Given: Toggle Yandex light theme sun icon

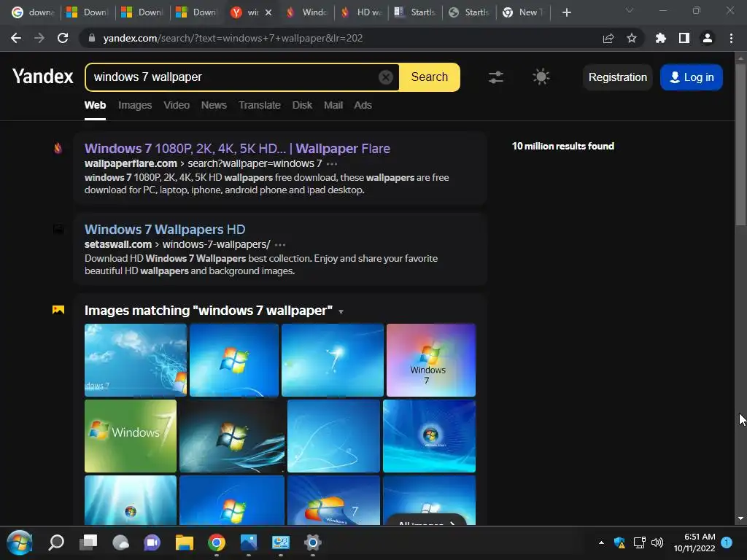Looking at the screenshot, I should point(541,77).
